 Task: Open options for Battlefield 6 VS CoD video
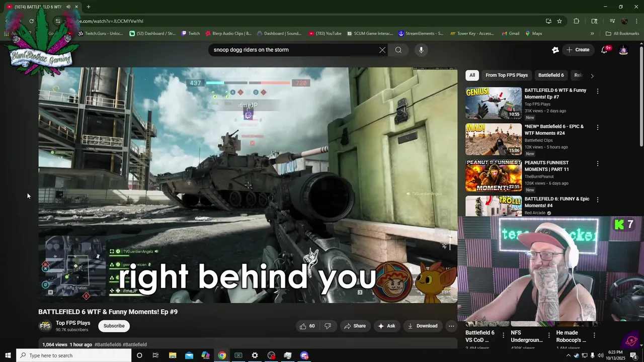click(504, 335)
